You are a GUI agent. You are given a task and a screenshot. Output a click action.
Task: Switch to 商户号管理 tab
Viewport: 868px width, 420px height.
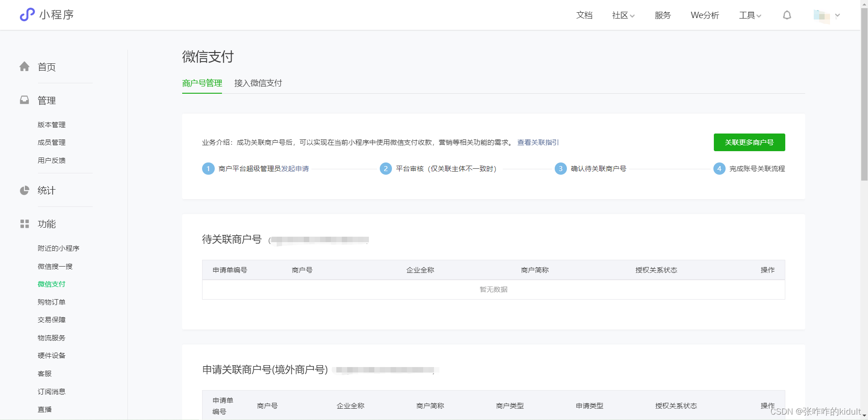(x=202, y=83)
